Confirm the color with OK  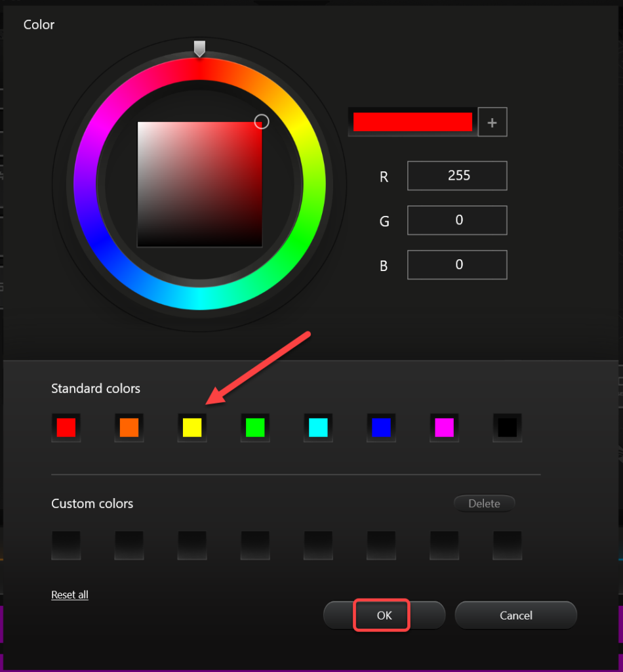[384, 616]
